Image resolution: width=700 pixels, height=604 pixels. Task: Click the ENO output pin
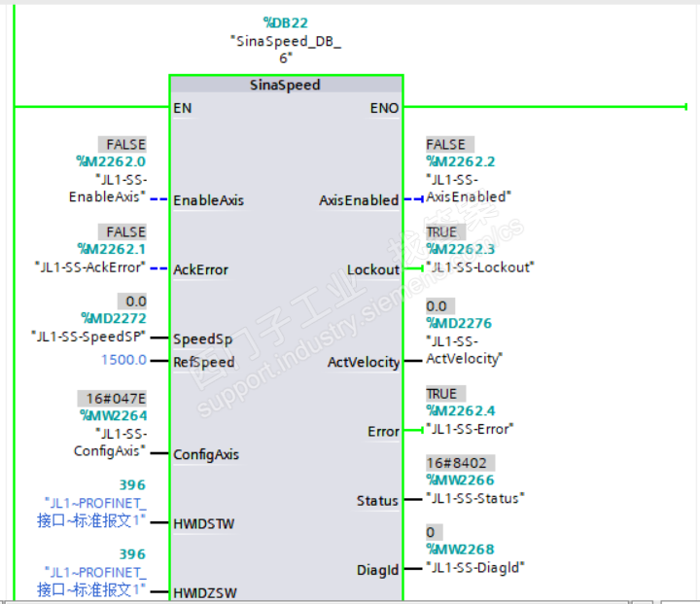(384, 108)
